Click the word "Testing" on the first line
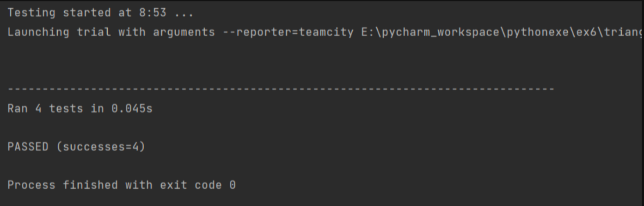The height and width of the screenshot is (206, 644). pyautogui.click(x=31, y=12)
